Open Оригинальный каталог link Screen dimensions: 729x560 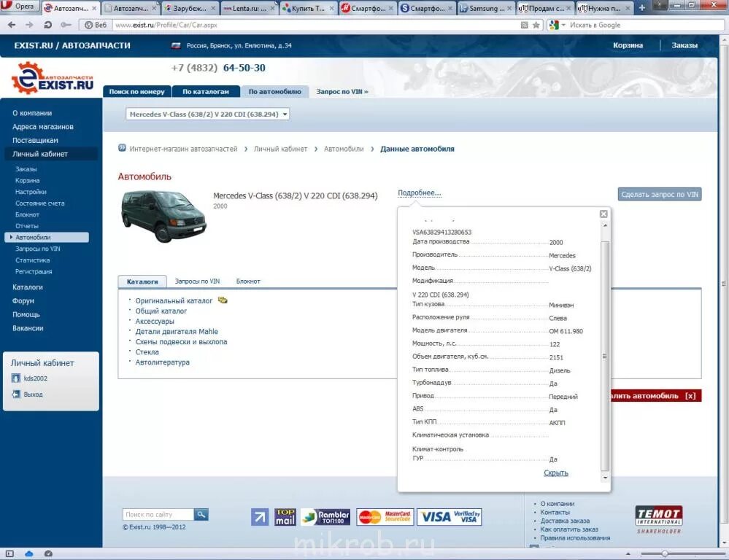[x=174, y=300]
